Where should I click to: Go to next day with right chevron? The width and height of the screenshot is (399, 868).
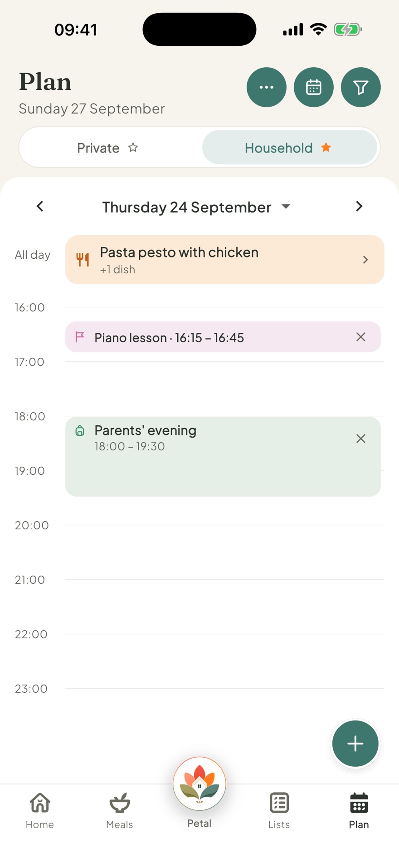point(359,207)
